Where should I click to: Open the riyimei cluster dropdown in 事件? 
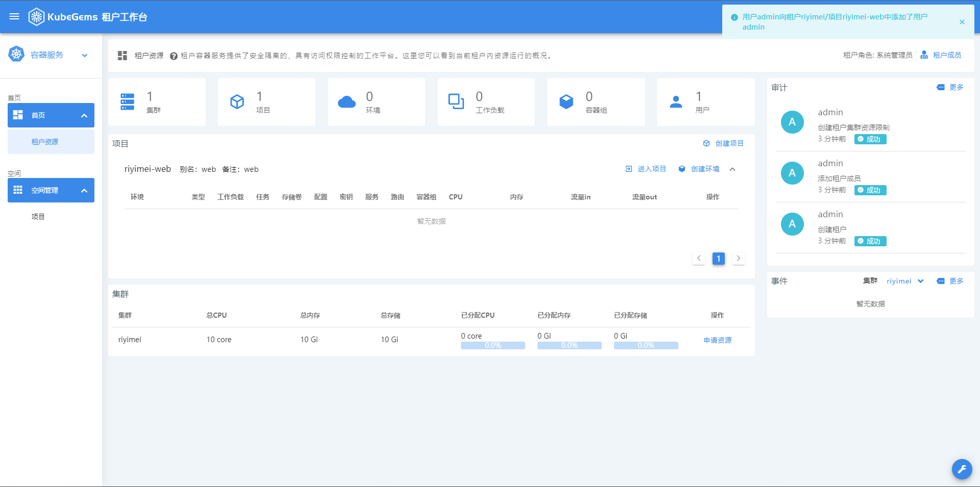[x=904, y=281]
